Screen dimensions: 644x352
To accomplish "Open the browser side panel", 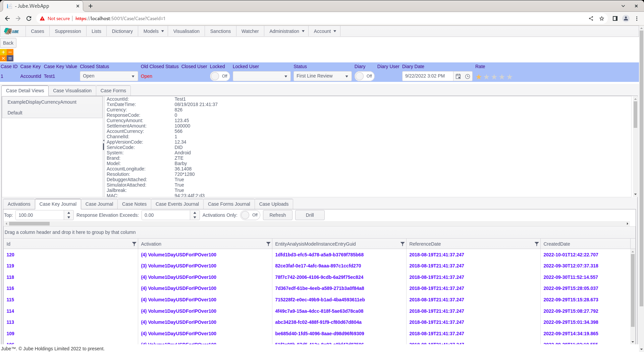I will click(x=615, y=18).
